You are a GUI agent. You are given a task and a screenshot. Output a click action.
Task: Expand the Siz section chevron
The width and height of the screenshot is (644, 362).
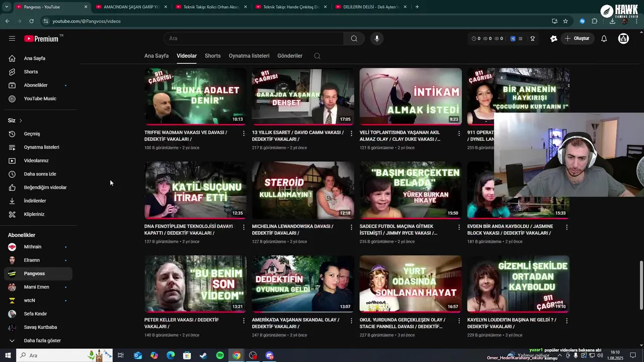[x=21, y=121]
